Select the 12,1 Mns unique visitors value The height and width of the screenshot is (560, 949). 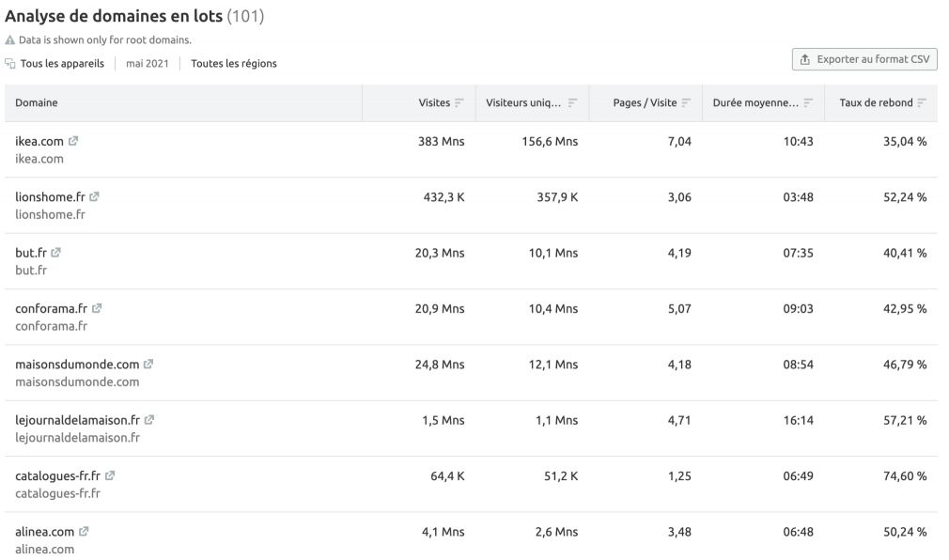pyautogui.click(x=553, y=364)
